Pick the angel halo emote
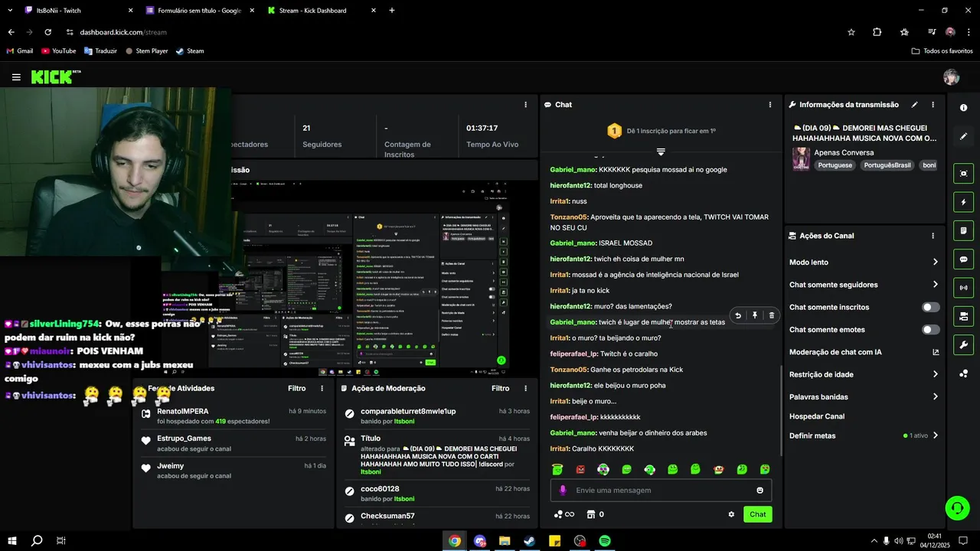Viewport: 980px width, 551px height. [x=557, y=469]
